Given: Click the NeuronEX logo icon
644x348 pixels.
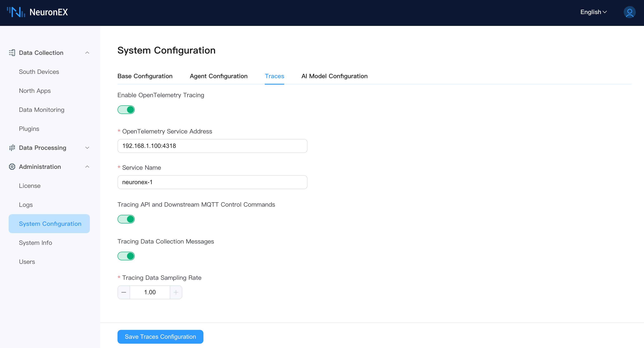Looking at the screenshot, I should pos(16,12).
